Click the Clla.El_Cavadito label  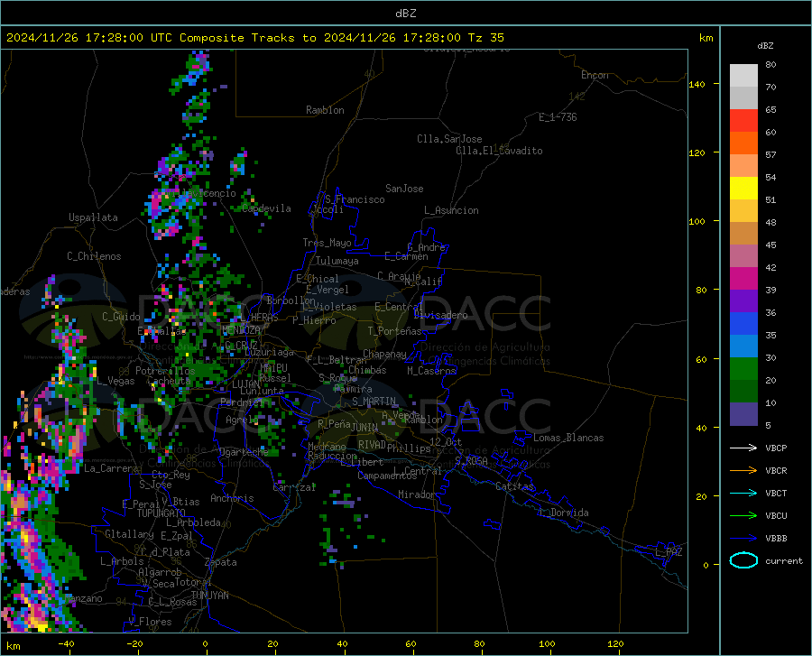pos(499,151)
